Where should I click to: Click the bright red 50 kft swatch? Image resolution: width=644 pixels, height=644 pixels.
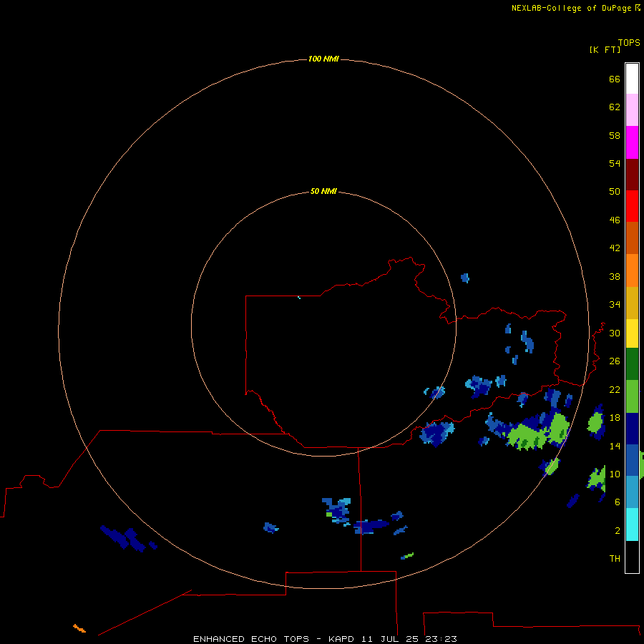(x=632, y=206)
